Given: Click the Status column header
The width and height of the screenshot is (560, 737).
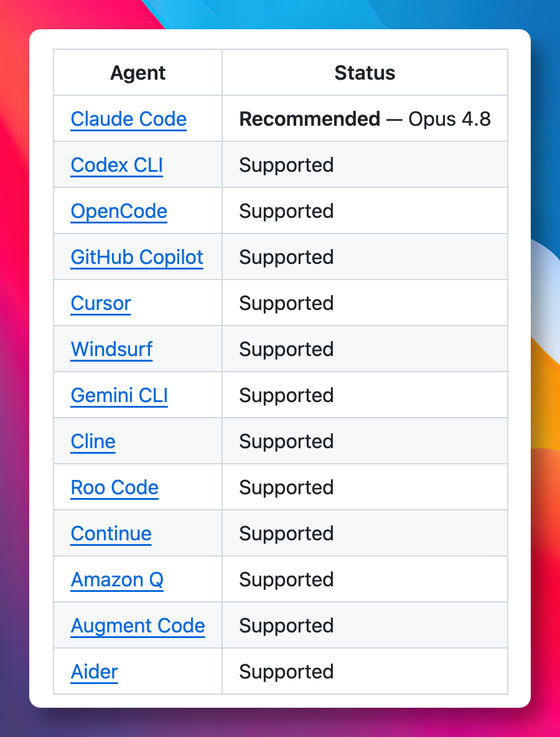Looking at the screenshot, I should click(x=365, y=73).
